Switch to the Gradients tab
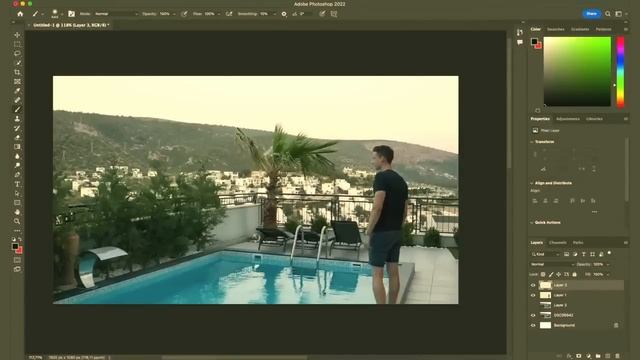 point(580,29)
